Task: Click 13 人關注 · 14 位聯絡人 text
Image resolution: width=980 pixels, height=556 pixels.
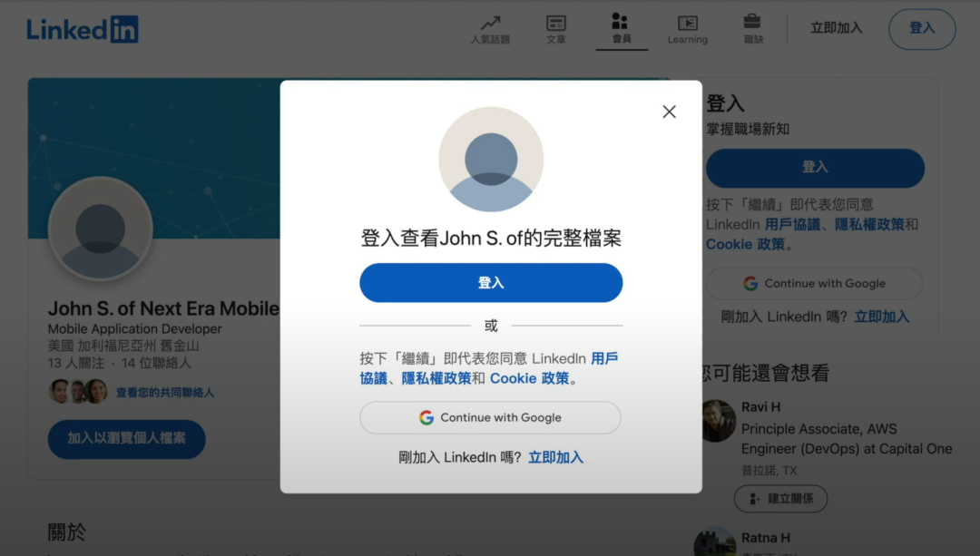Action: coord(120,363)
